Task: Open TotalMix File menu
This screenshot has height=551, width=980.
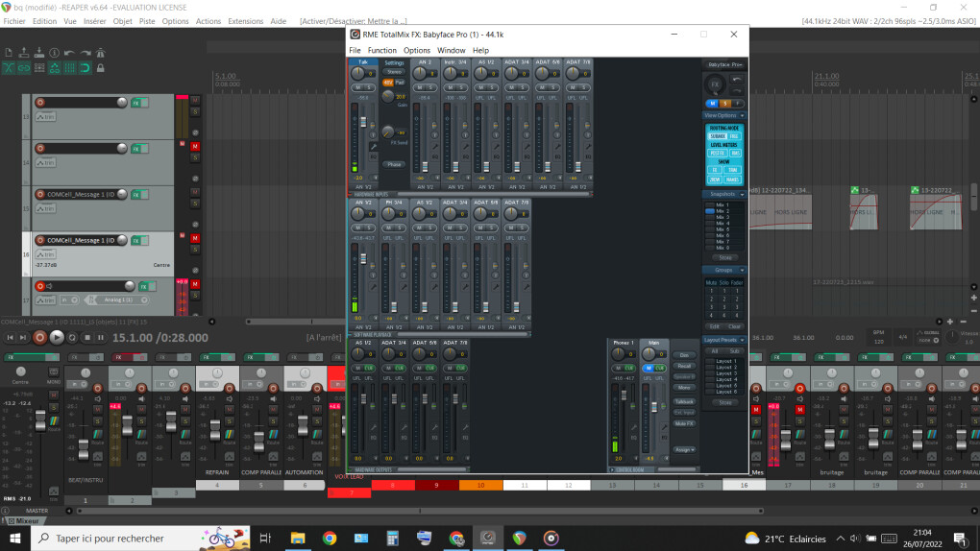Action: click(x=355, y=50)
